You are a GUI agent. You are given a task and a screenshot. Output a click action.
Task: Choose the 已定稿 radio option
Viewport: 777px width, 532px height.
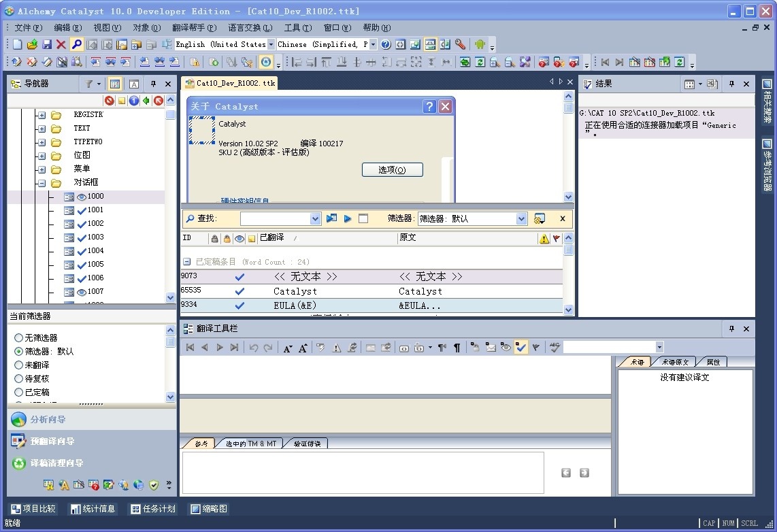coord(19,393)
